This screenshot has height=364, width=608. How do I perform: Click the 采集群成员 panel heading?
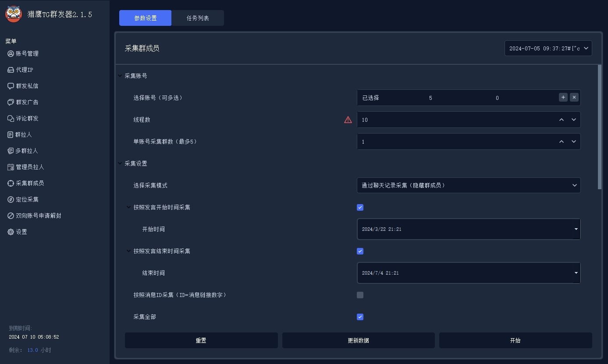(142, 48)
